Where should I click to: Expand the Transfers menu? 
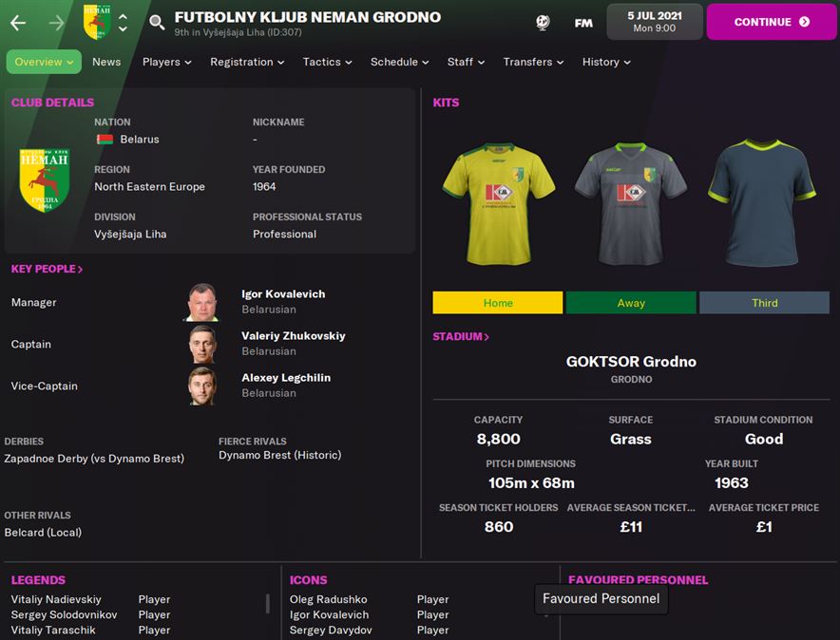(x=533, y=62)
